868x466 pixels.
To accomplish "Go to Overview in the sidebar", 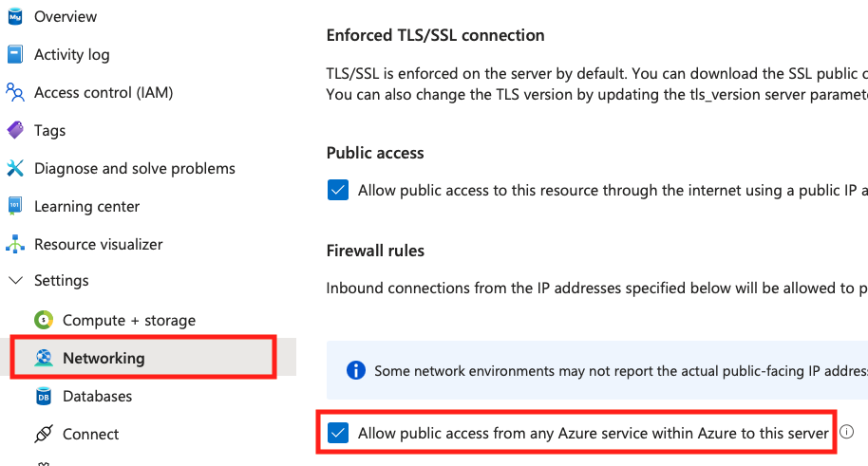I will coord(66,16).
